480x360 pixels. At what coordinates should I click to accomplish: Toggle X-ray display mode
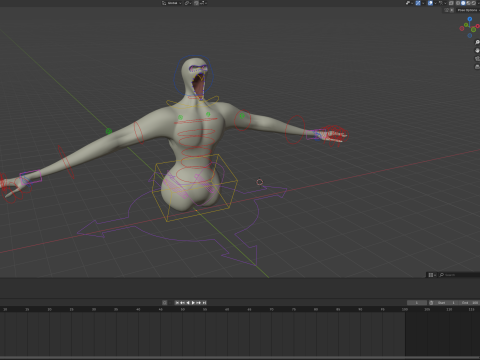451,3
